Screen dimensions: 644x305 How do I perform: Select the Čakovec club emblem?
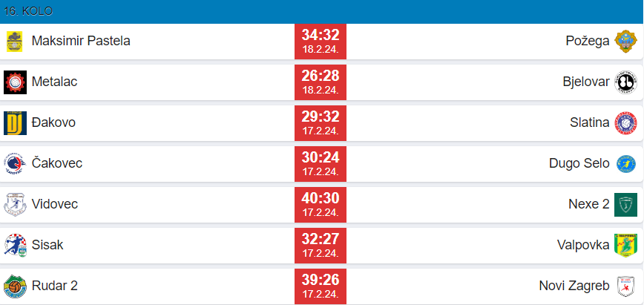point(14,163)
